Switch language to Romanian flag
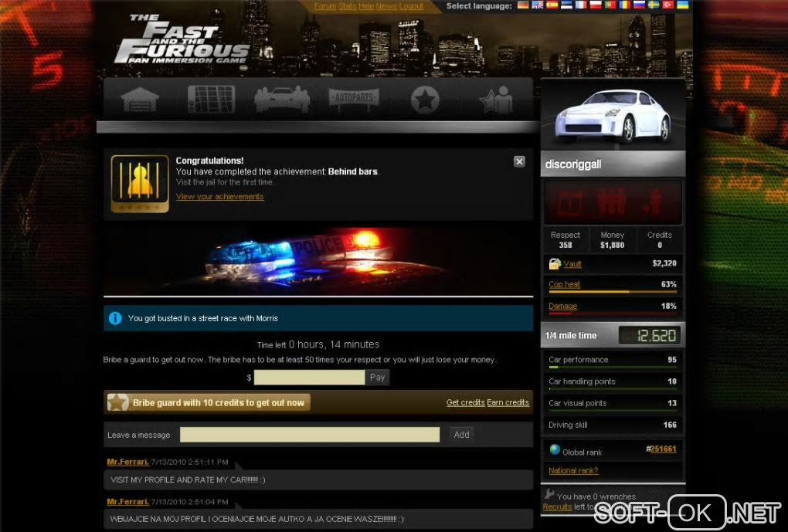The width and height of the screenshot is (788, 532). click(625, 5)
